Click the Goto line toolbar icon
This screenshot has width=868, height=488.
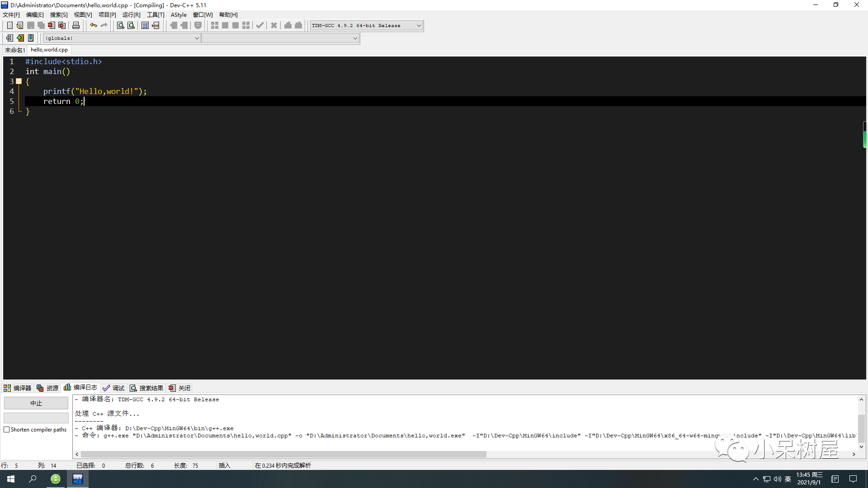[156, 25]
